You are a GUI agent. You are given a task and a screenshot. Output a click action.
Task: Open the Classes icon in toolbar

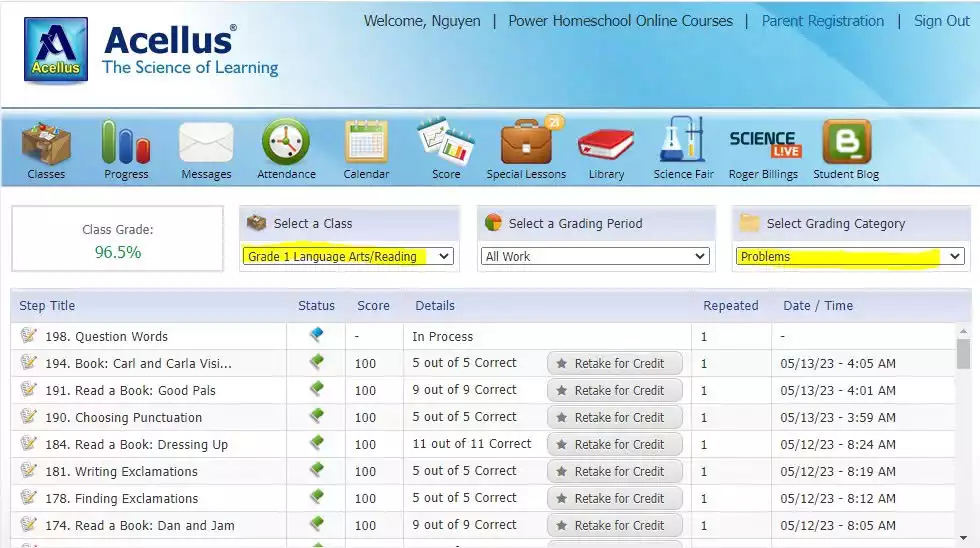point(46,144)
